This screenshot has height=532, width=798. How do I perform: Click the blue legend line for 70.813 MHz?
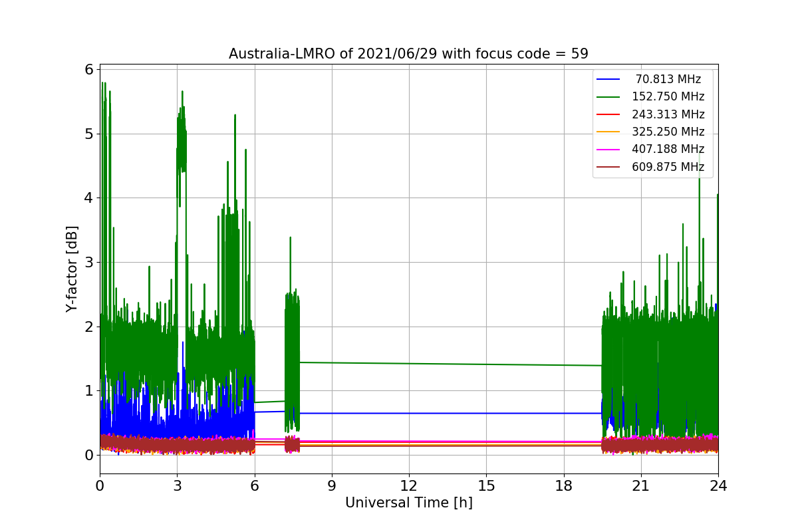608,80
